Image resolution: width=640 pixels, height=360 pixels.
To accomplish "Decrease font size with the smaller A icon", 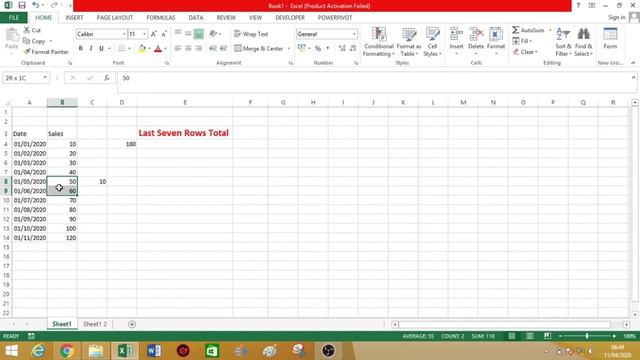I will click(164, 34).
